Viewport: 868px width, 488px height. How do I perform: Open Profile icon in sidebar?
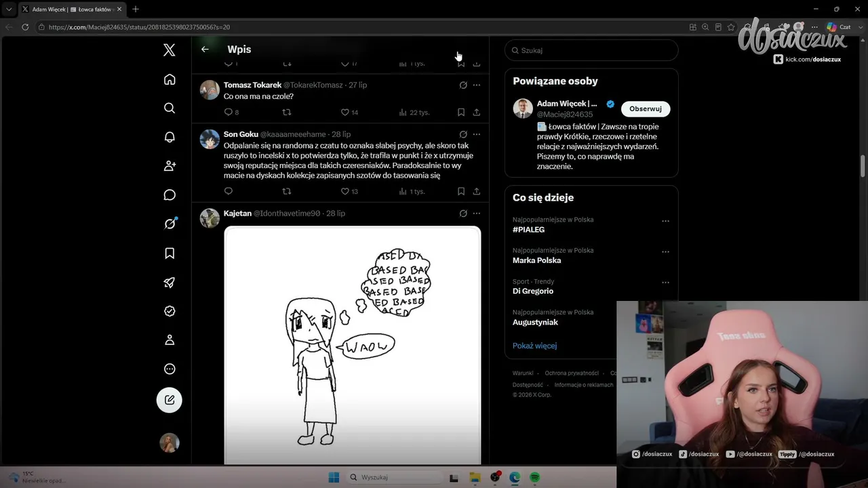pos(170,340)
